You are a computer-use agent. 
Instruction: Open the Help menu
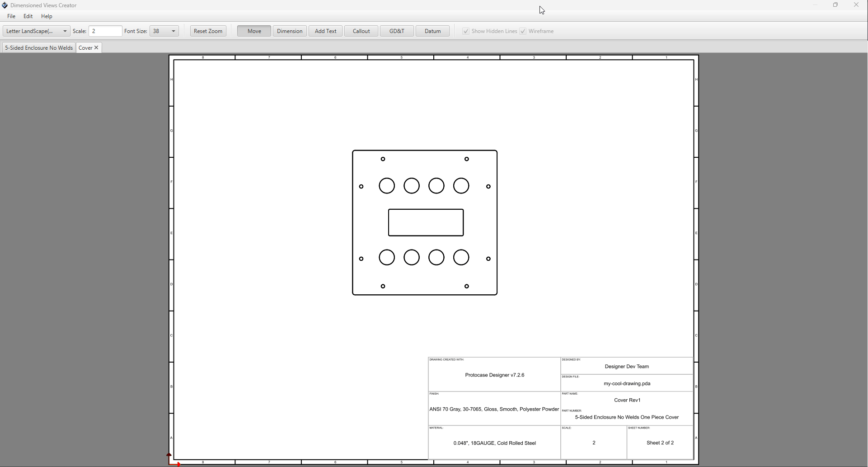tap(47, 16)
